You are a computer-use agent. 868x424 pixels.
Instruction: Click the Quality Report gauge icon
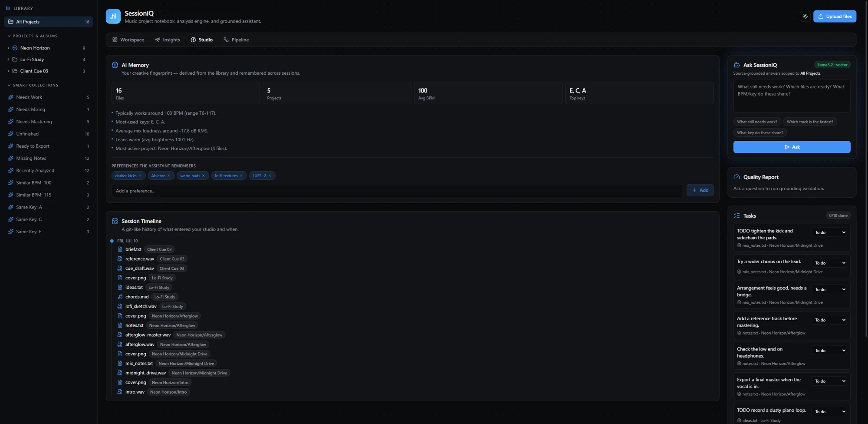click(x=736, y=177)
